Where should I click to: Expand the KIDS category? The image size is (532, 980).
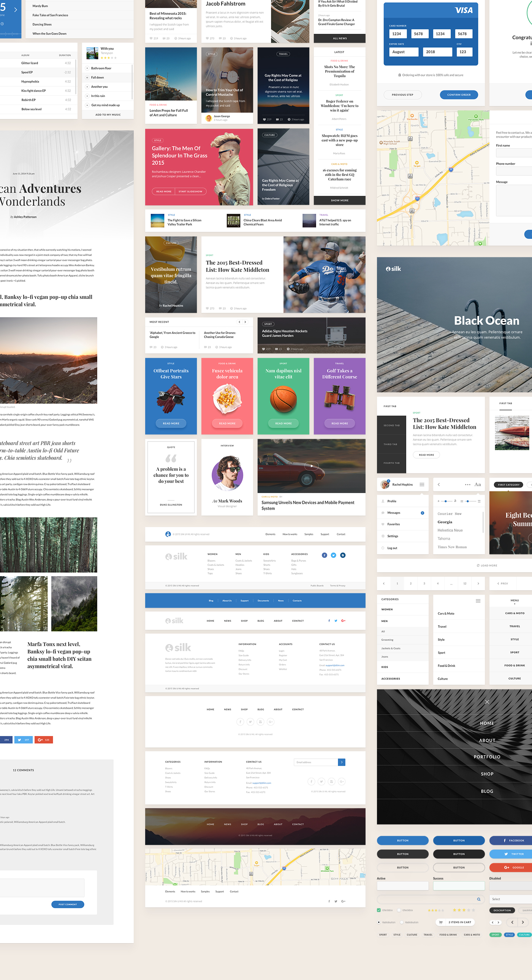(403, 667)
